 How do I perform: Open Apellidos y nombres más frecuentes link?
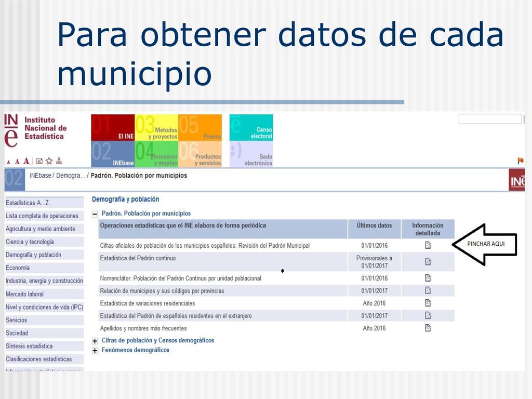coord(143,328)
